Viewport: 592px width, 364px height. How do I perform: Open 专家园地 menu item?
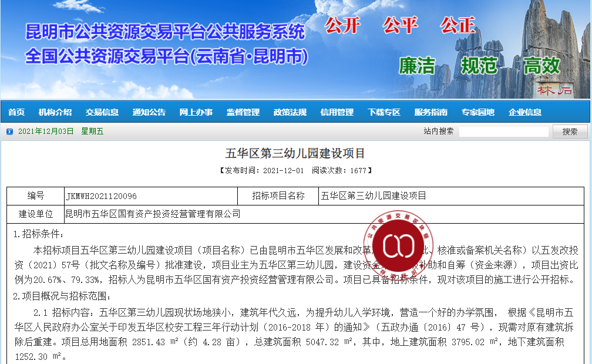[478, 112]
